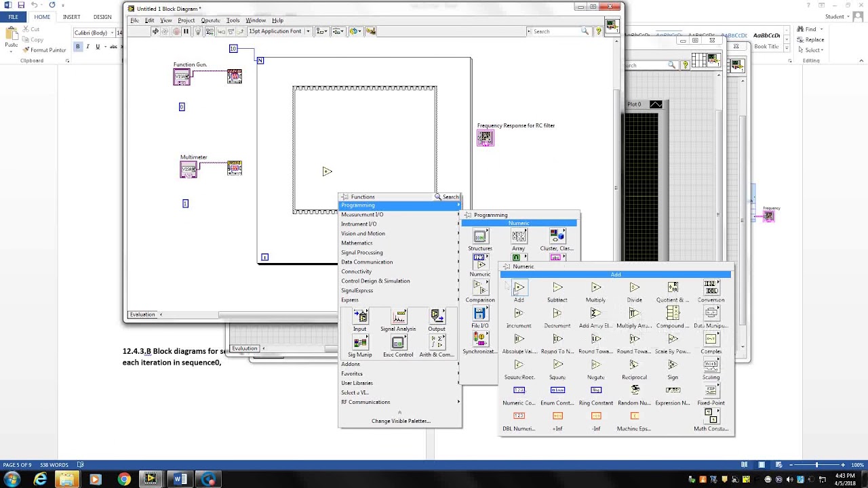Viewport: 868px width, 488px height.
Task: Pin the Programming palette thumbtack
Action: click(x=467, y=215)
